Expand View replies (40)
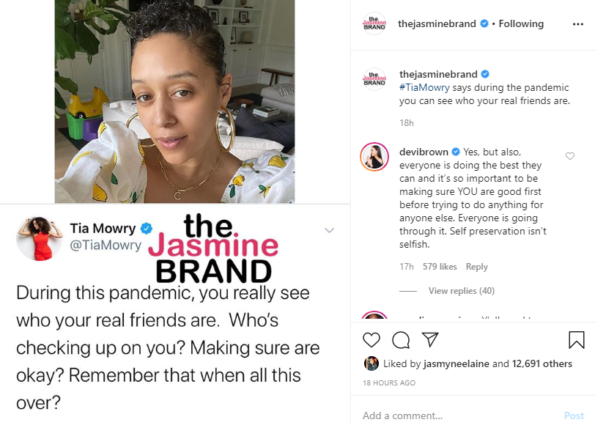Viewport: 595px width, 425px height. 461,291
